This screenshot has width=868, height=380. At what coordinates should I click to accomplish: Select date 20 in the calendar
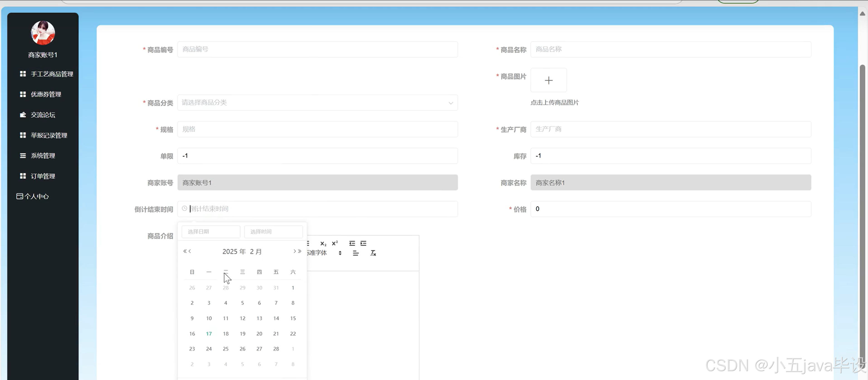tap(259, 334)
